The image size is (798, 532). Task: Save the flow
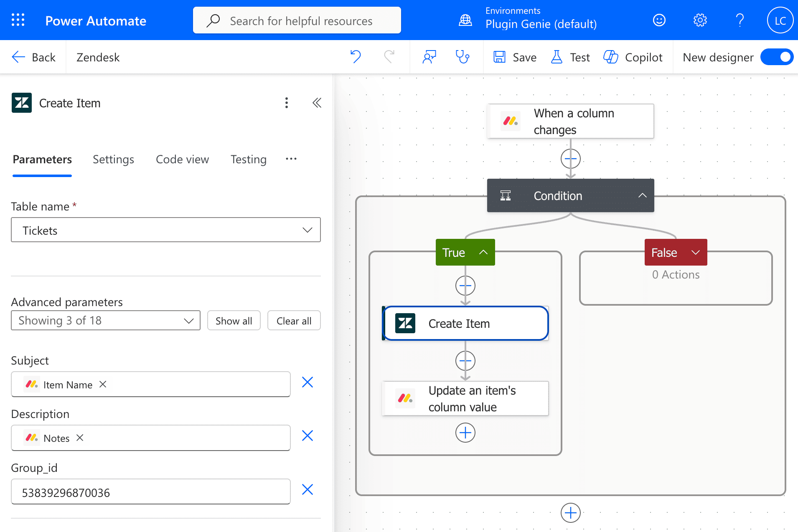(x=515, y=57)
